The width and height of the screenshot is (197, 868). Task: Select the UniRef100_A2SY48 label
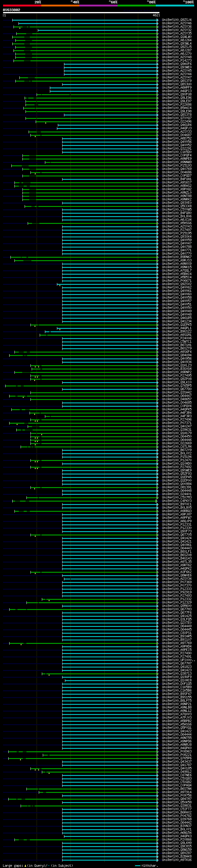[x=177, y=57]
